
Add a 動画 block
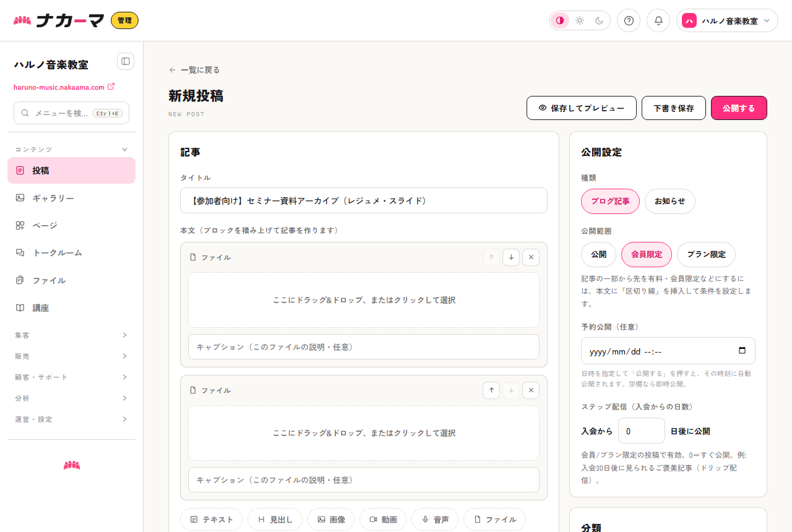(x=383, y=520)
